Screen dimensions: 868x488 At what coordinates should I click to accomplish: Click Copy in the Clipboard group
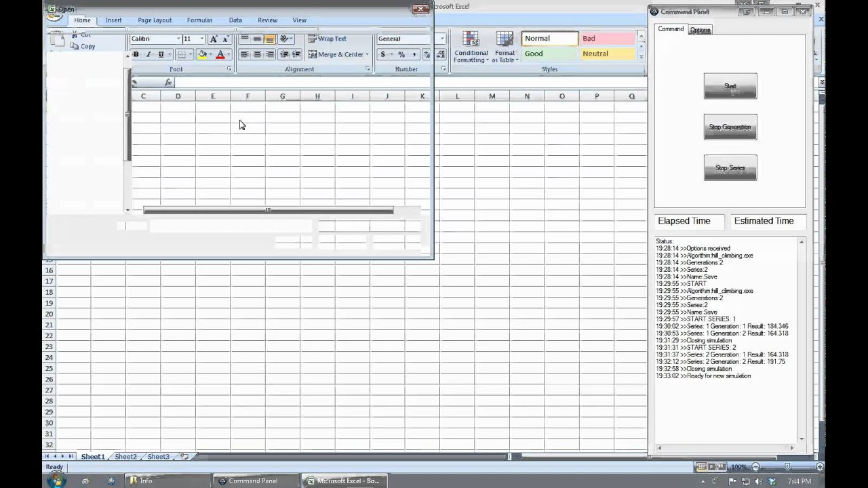[x=82, y=46]
